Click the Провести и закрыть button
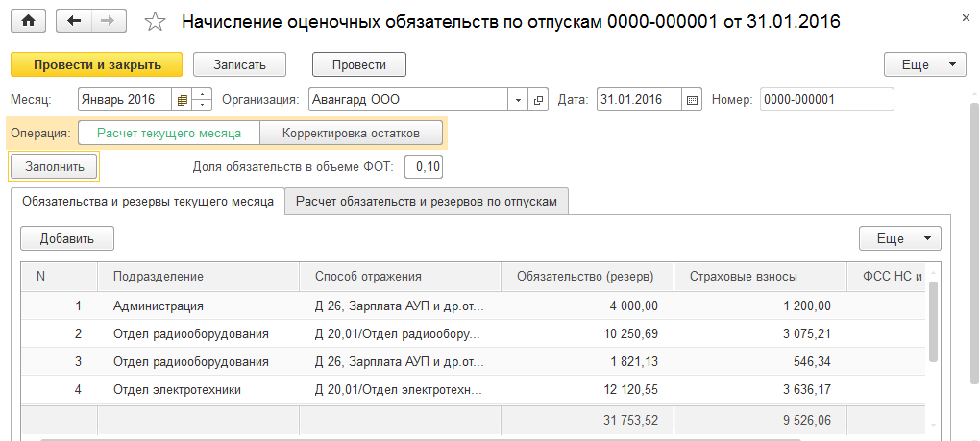Screen dimensions: 980x441 (96, 64)
